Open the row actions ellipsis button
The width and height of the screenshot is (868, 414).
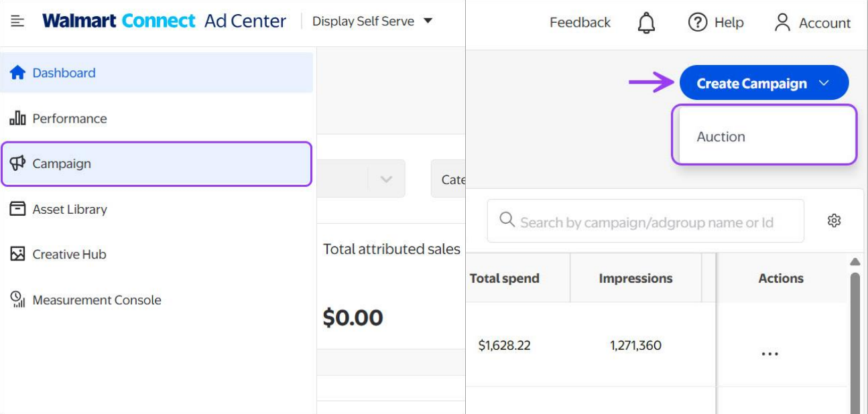(770, 354)
